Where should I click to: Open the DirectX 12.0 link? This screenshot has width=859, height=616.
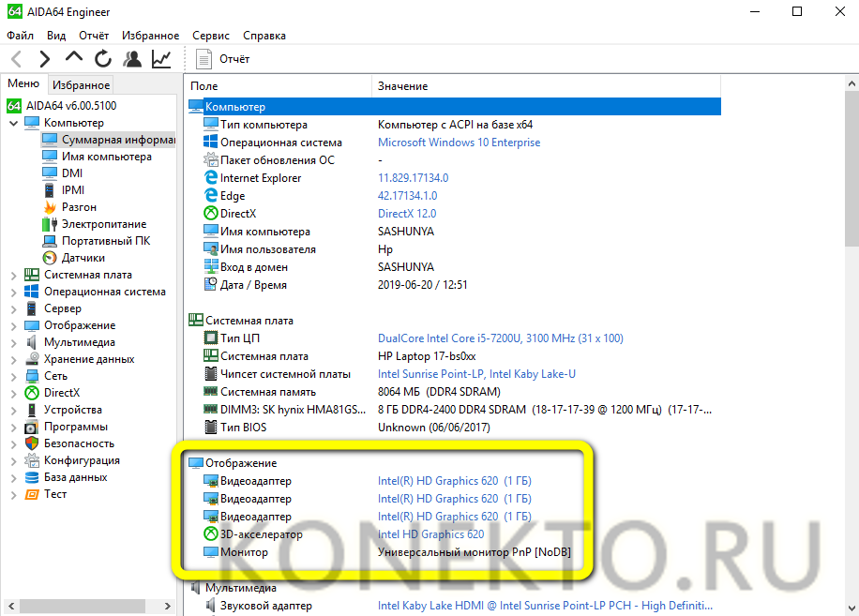[406, 214]
